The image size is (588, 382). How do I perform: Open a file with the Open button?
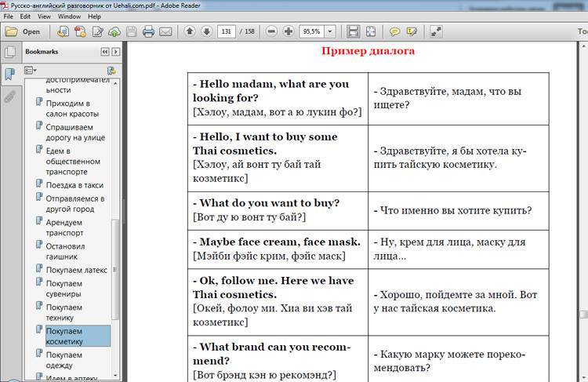coord(23,32)
